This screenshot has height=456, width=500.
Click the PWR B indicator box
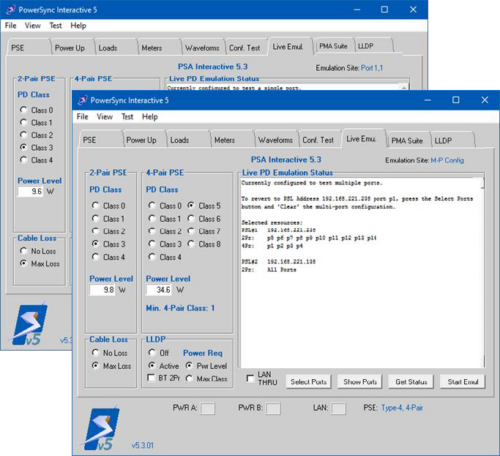[x=273, y=408]
